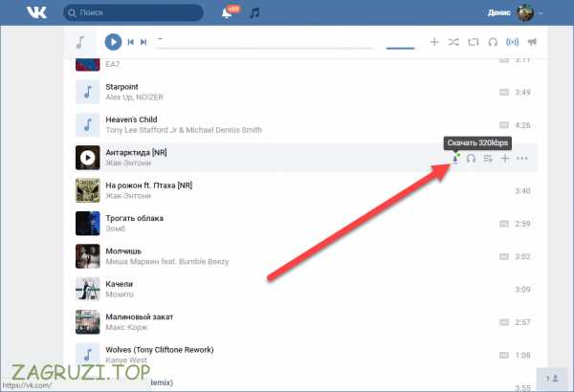This screenshot has height=392, width=574.
Task: Click the Денис username in header
Action: point(499,12)
